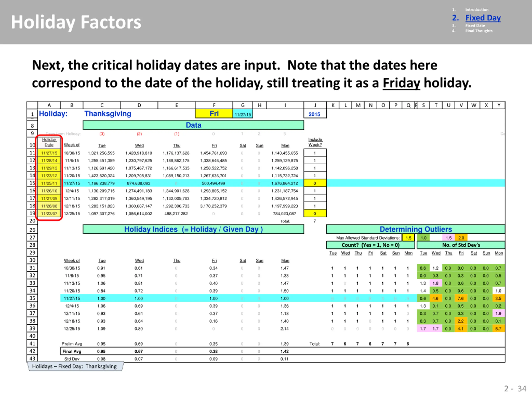532x399 pixels.
Task: Click holiday date cell 11/29/13
Action: coord(49,168)
